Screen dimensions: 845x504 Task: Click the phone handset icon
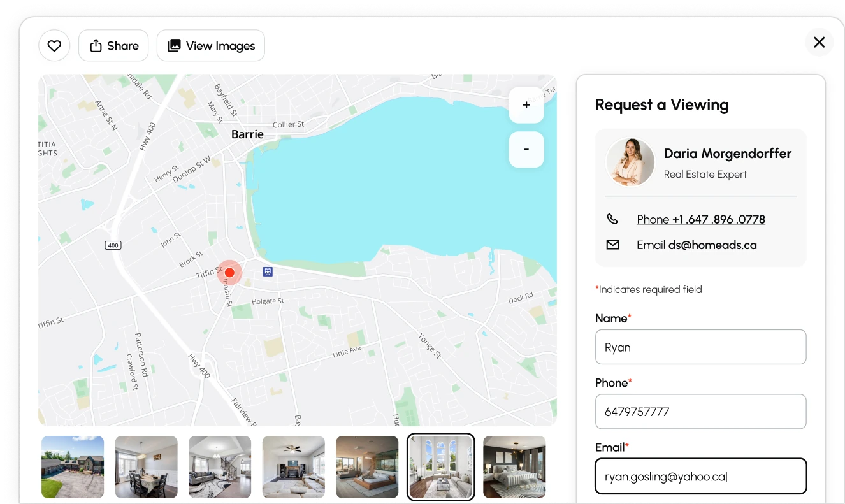point(612,219)
